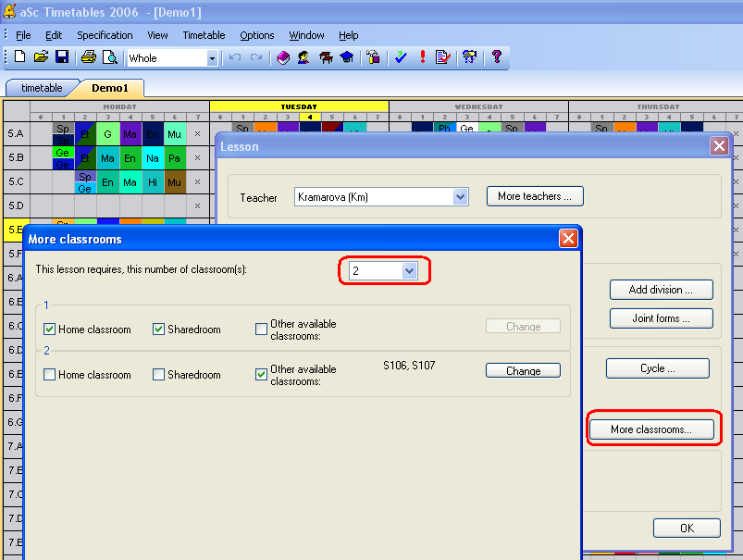743x560 pixels.
Task: Check Other available classrooms in row 1
Action: pos(262,330)
